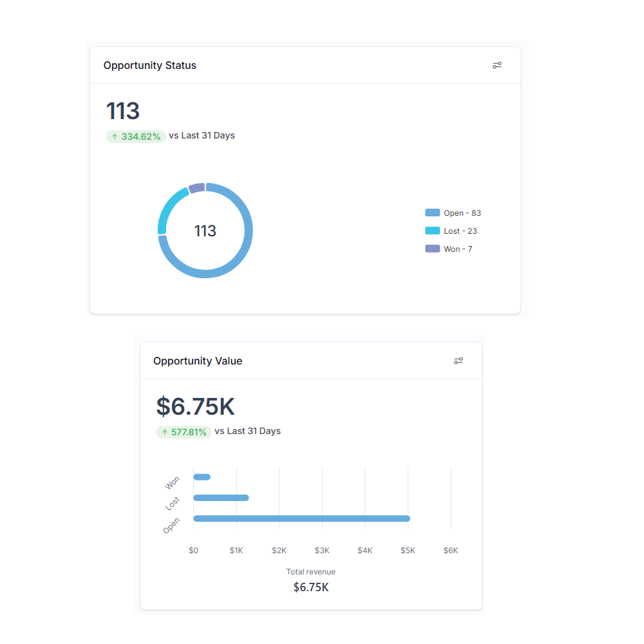The width and height of the screenshot is (644, 644).
Task: Click the Open bar in value chart
Action: [301, 518]
